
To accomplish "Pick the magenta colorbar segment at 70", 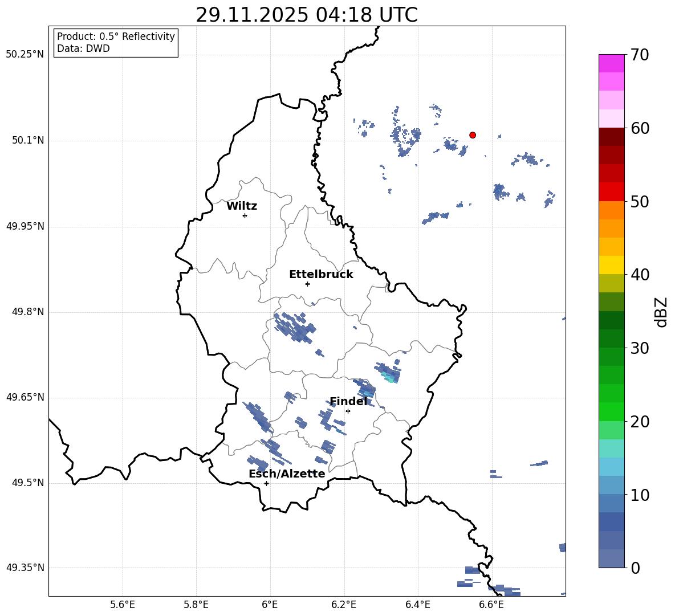I will [x=612, y=63].
